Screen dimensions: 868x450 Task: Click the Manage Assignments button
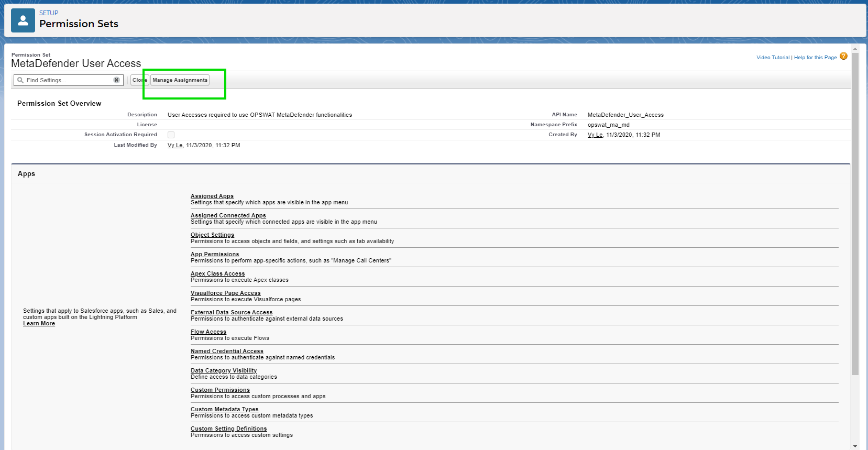(180, 80)
